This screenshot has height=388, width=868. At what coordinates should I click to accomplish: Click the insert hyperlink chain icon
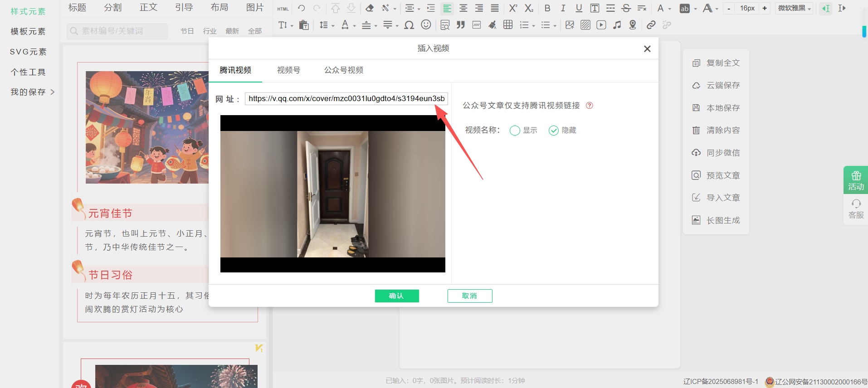[x=651, y=25]
